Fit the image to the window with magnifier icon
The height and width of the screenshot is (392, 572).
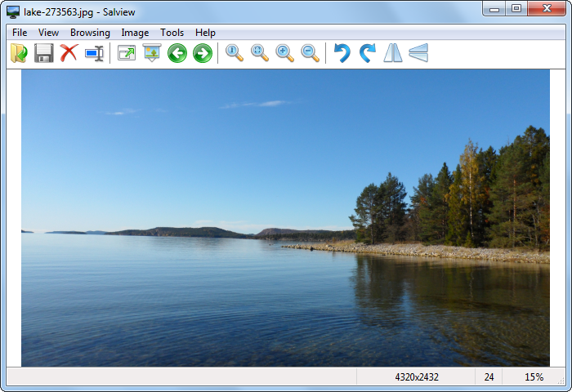[259, 53]
